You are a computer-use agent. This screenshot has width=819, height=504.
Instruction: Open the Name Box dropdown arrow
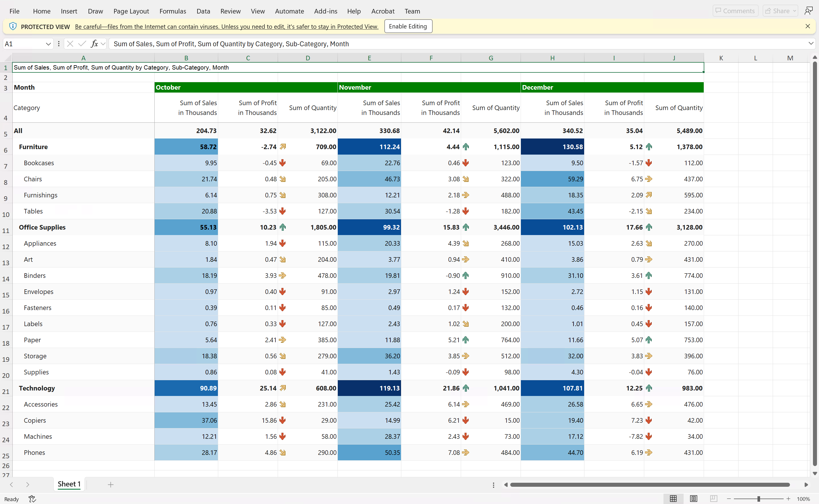pyautogui.click(x=48, y=44)
